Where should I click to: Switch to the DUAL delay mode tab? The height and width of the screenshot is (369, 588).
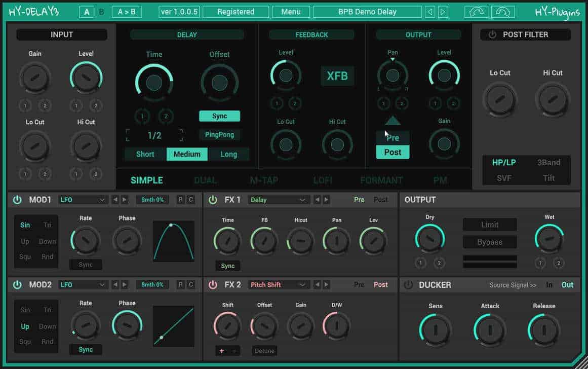click(205, 180)
